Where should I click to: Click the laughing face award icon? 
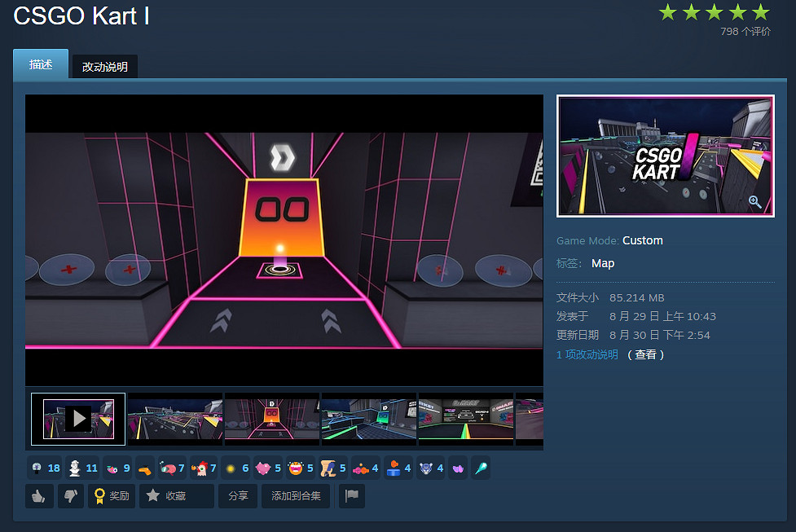click(x=301, y=468)
